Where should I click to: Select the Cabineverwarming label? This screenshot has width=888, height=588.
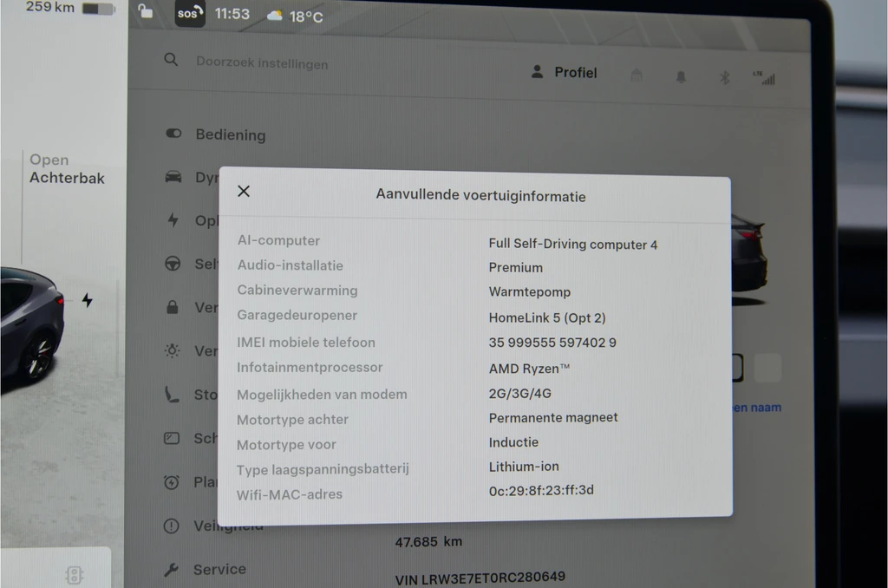[297, 290]
